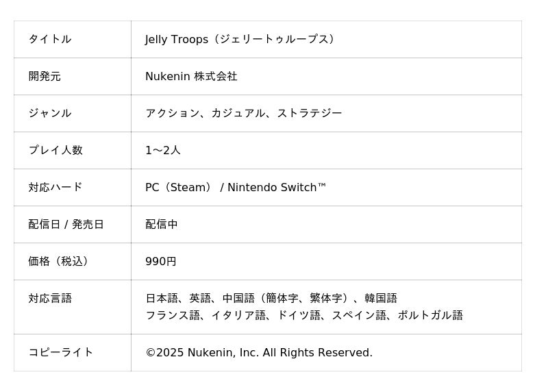Click the PC（Steam） platform text

[x=179, y=187]
